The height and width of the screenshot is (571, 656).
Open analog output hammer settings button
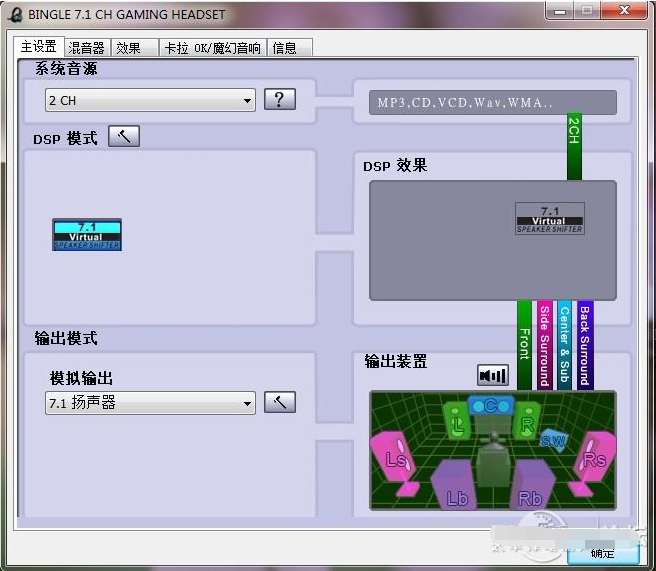pyautogui.click(x=280, y=402)
